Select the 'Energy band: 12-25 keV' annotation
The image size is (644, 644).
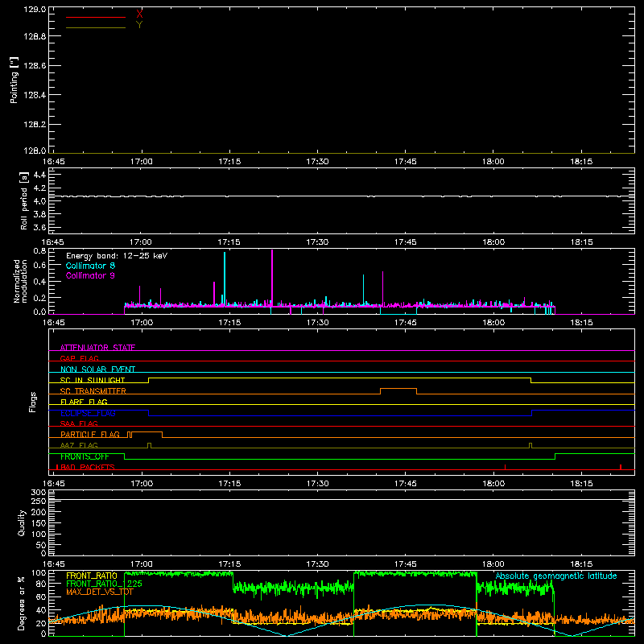point(117,256)
